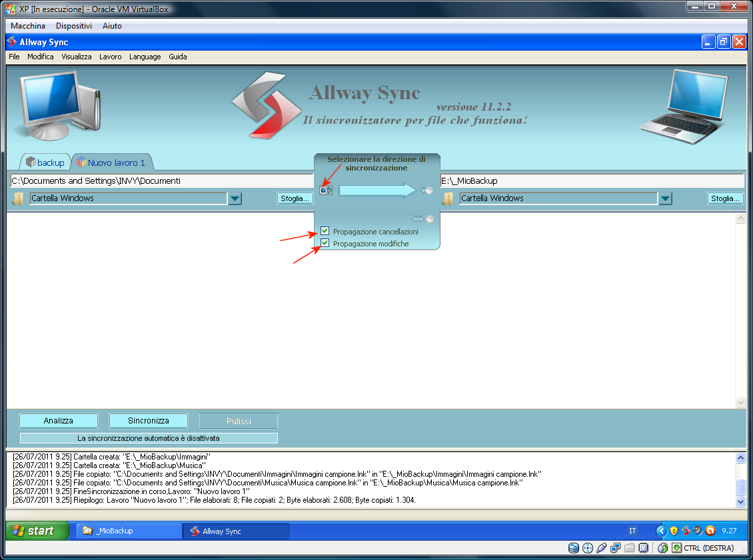Click the system clock 9.27
The image size is (753, 560).
click(729, 531)
